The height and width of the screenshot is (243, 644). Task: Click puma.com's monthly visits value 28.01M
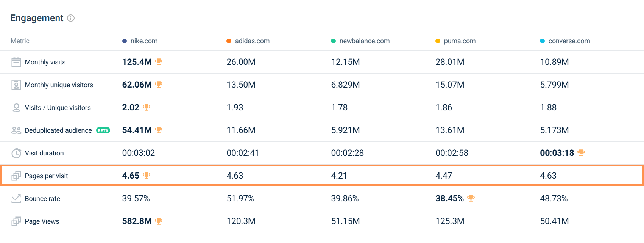(x=450, y=62)
